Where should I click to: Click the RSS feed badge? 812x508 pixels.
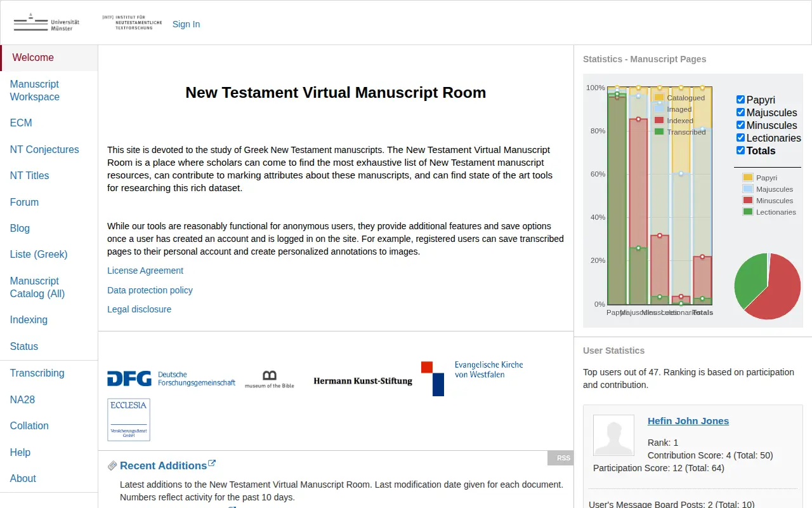[561, 458]
